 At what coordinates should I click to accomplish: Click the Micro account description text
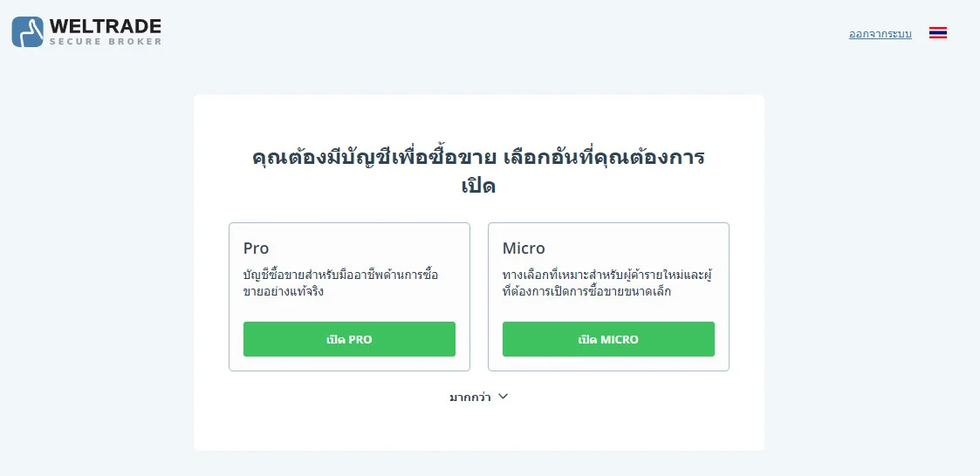[607, 283]
